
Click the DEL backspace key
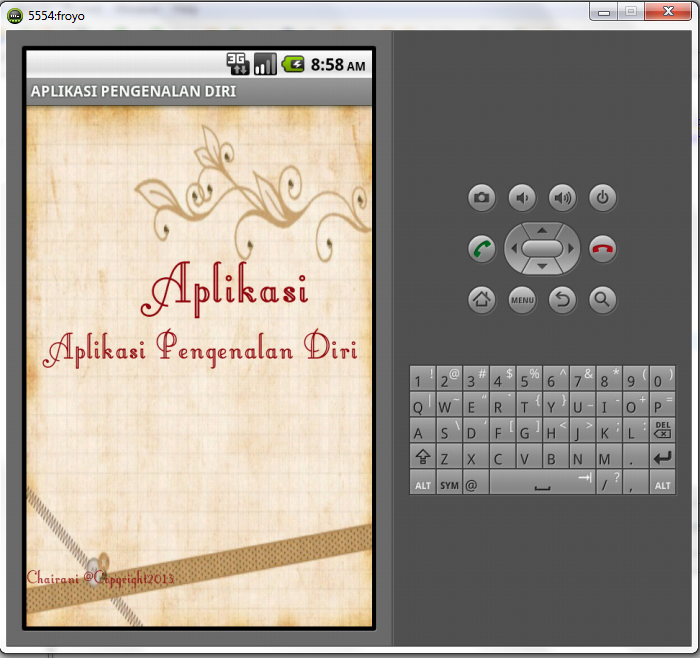pyautogui.click(x=662, y=430)
